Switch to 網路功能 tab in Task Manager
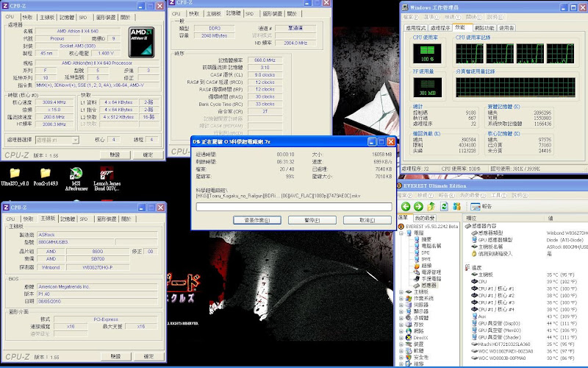The image size is (588, 368). click(484, 28)
